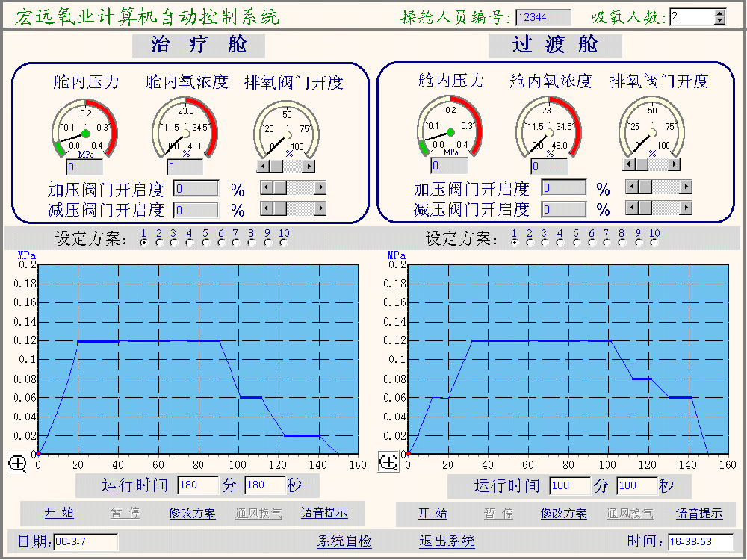Select 设定方案 5 for transition chamber
747x560 pixels.
(576, 240)
